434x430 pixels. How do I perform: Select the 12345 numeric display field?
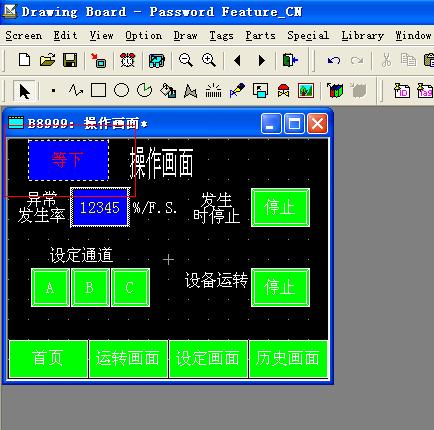100,208
